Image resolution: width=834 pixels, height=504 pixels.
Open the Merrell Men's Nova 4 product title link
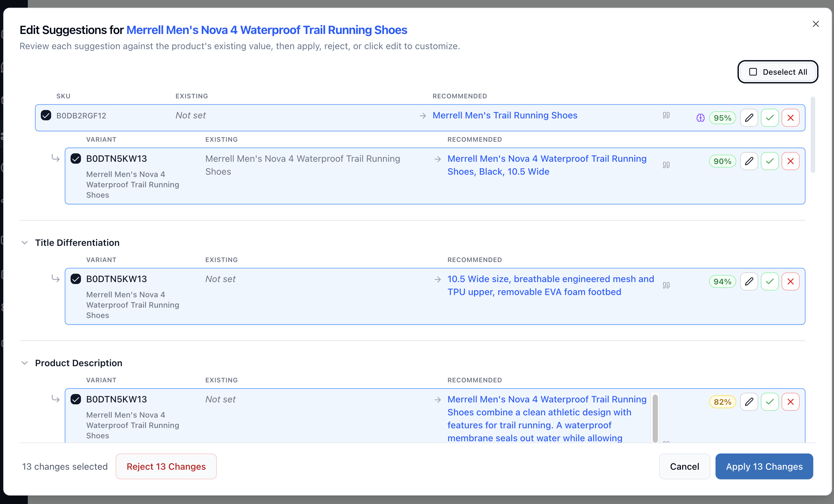coord(267,30)
